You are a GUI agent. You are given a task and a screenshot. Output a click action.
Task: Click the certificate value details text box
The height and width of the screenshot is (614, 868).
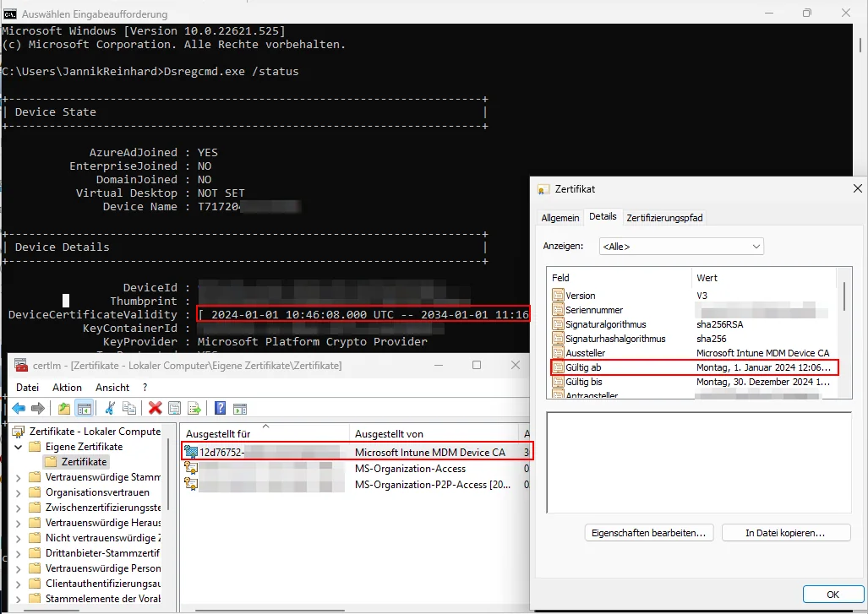(699, 463)
